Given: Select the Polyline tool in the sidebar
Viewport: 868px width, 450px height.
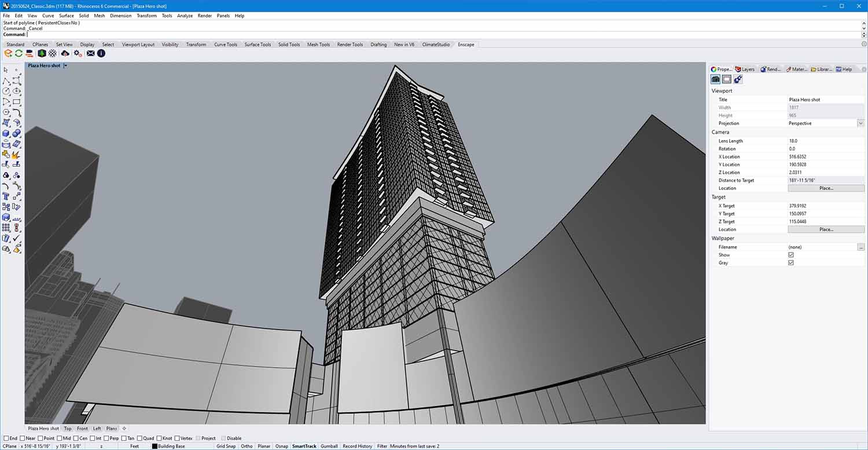Looking at the screenshot, I should (6, 81).
